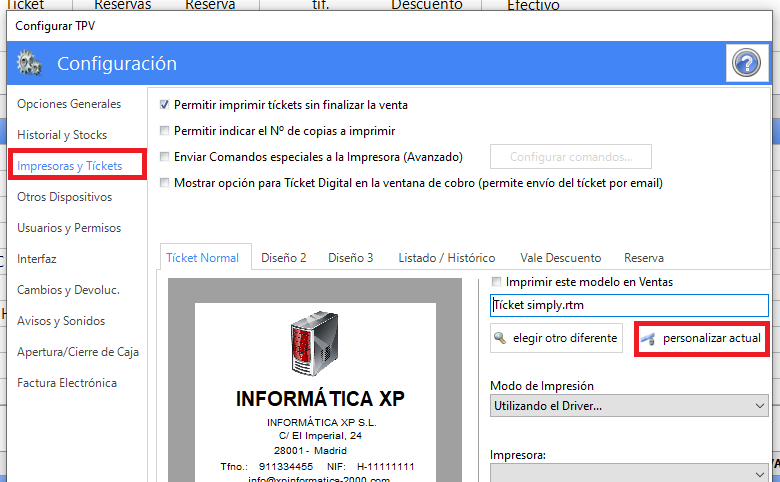
Task: Select the Listado / Histórico tab
Action: coord(446,257)
